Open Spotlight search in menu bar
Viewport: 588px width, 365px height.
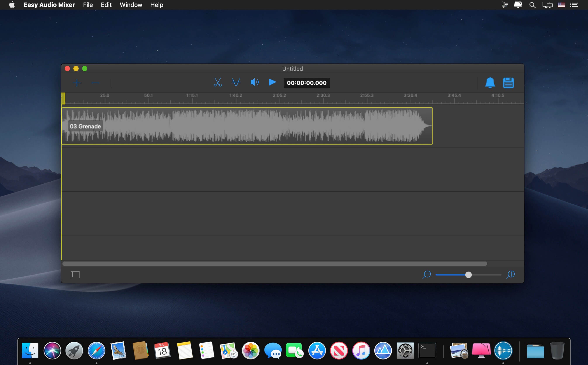coord(532,5)
